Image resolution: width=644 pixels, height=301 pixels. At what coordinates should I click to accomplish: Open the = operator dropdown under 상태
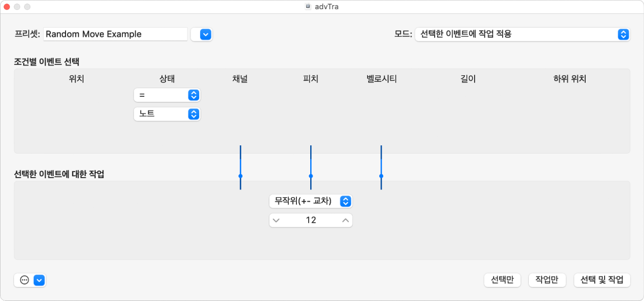click(x=167, y=95)
